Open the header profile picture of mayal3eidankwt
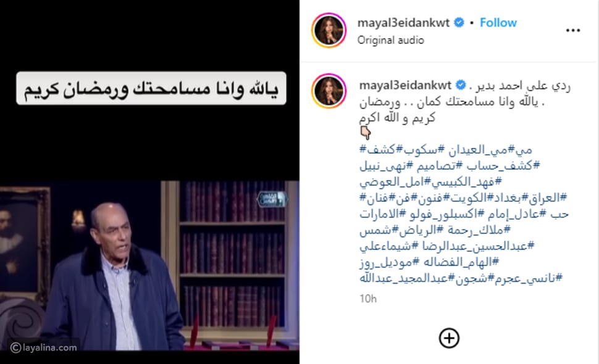Viewport: 599px width, 364px height. click(329, 30)
